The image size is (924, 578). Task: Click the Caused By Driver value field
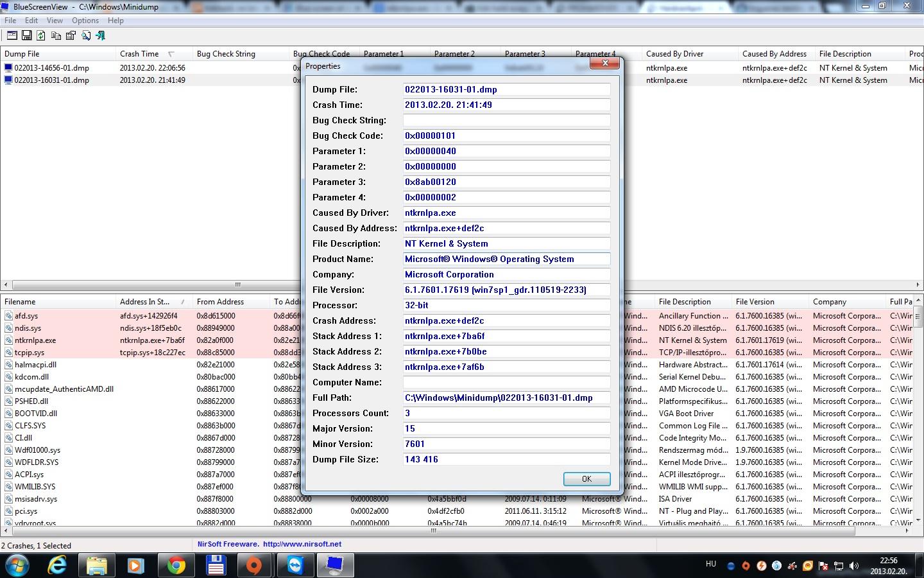pos(506,213)
